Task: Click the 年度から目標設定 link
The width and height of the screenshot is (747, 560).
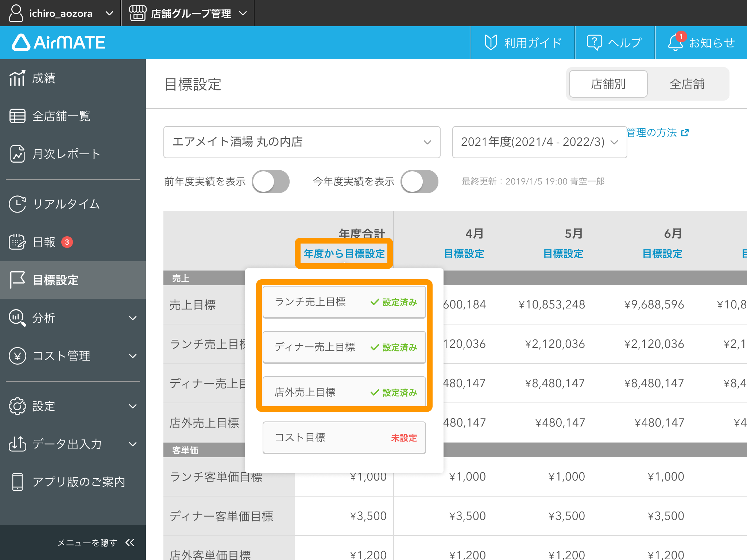Action: [344, 253]
